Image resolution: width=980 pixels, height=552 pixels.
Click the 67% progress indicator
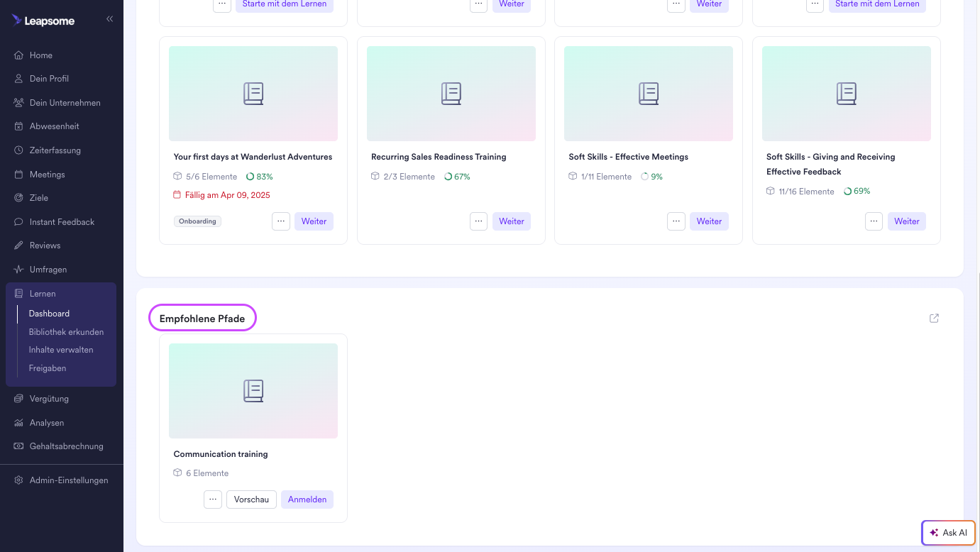457,177
